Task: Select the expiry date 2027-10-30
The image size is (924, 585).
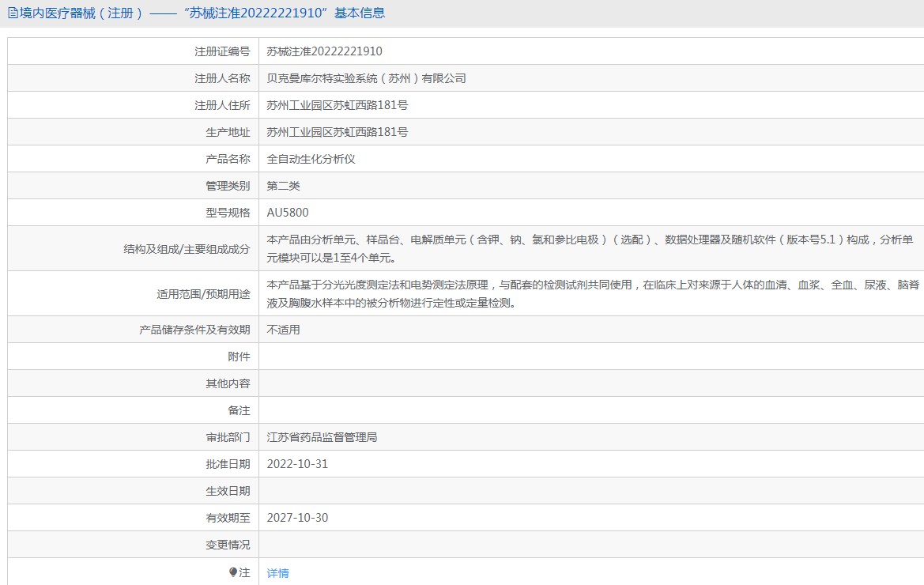Action: (x=297, y=518)
